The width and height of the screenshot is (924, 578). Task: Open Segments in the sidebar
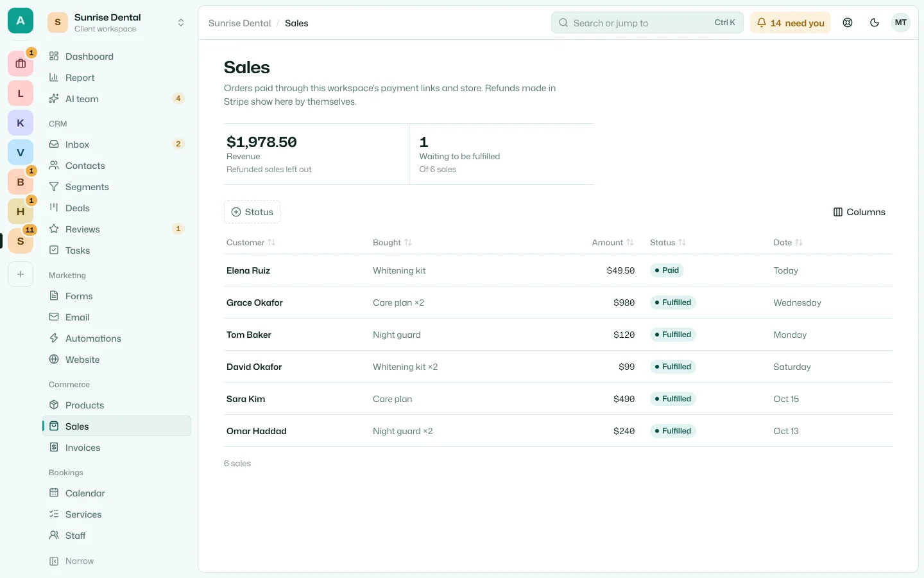(117, 187)
